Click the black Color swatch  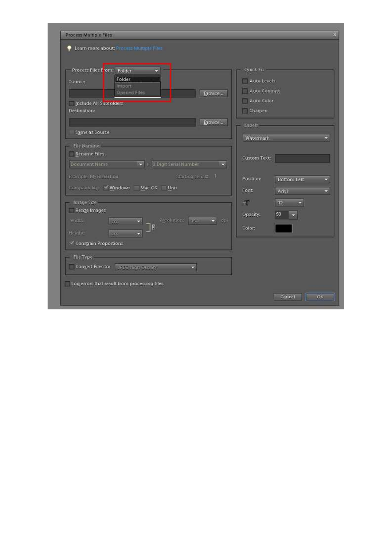(x=284, y=228)
